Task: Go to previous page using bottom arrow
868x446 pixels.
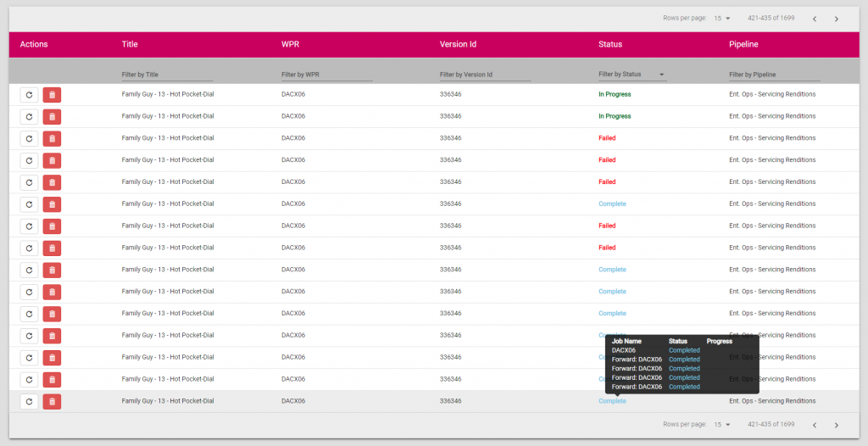Action: pos(815,425)
